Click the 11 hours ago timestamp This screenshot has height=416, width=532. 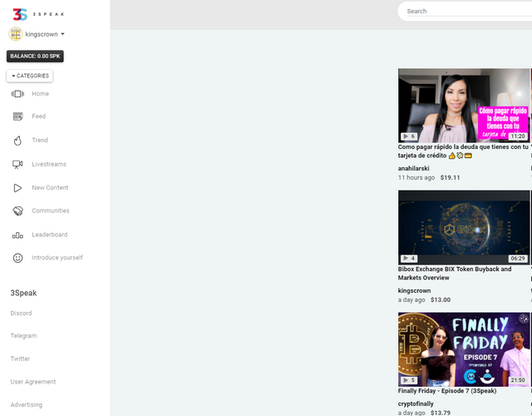tap(416, 177)
